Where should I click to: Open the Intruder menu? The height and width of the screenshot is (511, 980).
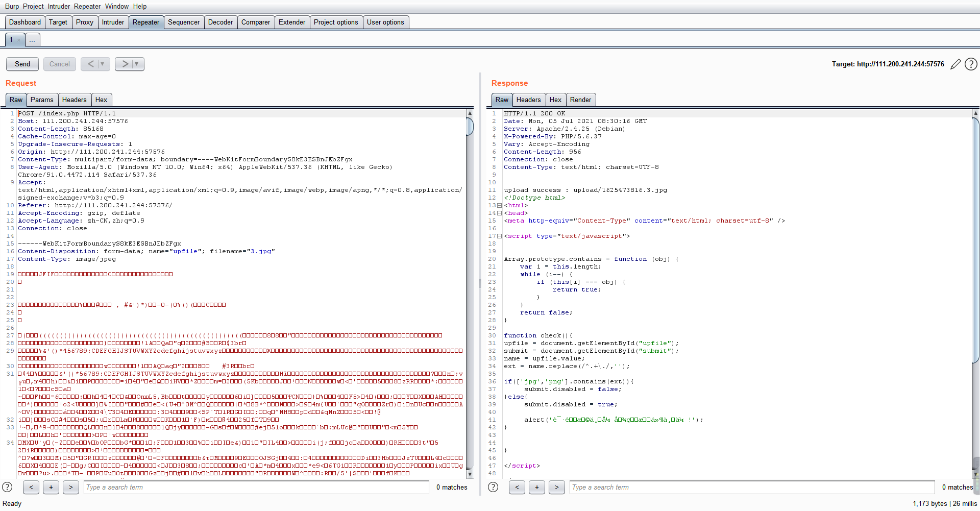(59, 6)
